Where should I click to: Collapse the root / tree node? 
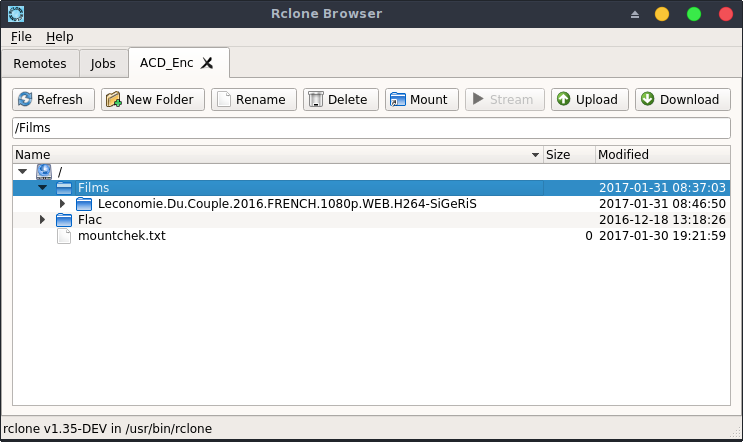pos(22,171)
